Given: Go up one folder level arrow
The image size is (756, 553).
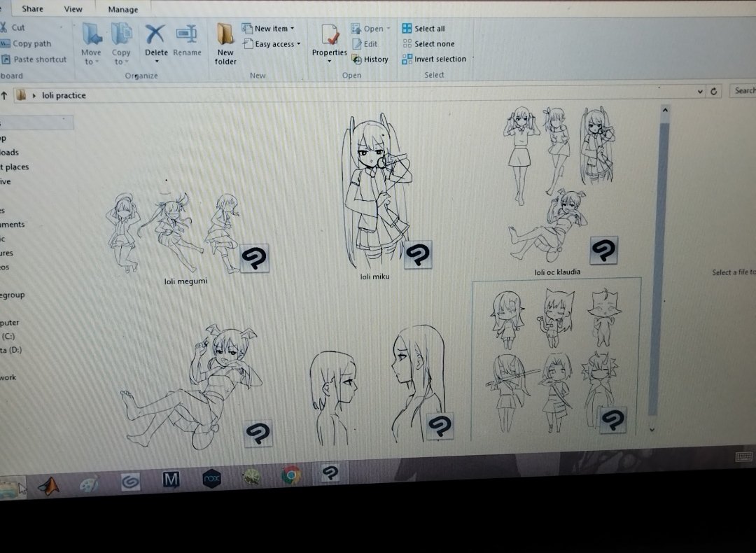Looking at the screenshot, I should [x=4, y=95].
